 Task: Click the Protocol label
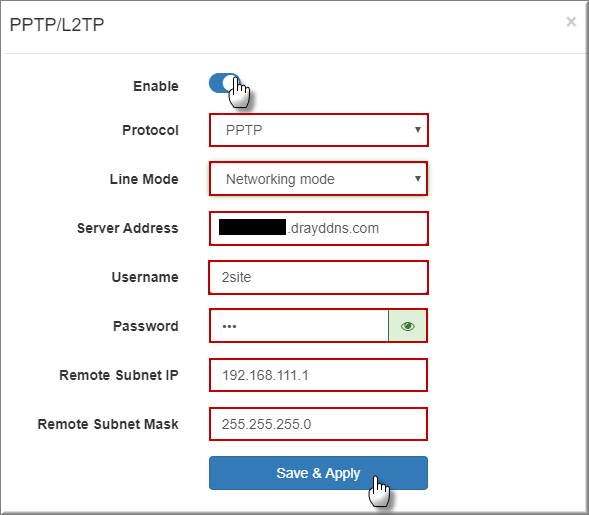pos(150,130)
